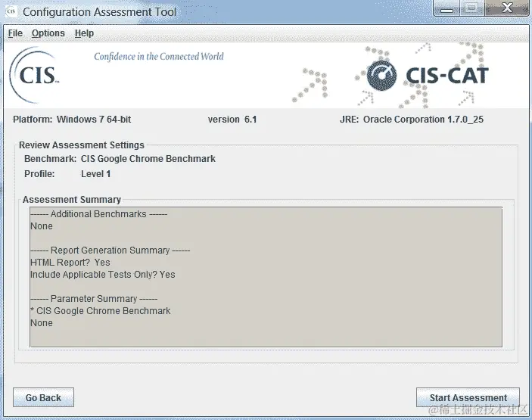Maximize the Configuration Assessment Tool window
Screen dimensions: 532x420
[x=472, y=8]
